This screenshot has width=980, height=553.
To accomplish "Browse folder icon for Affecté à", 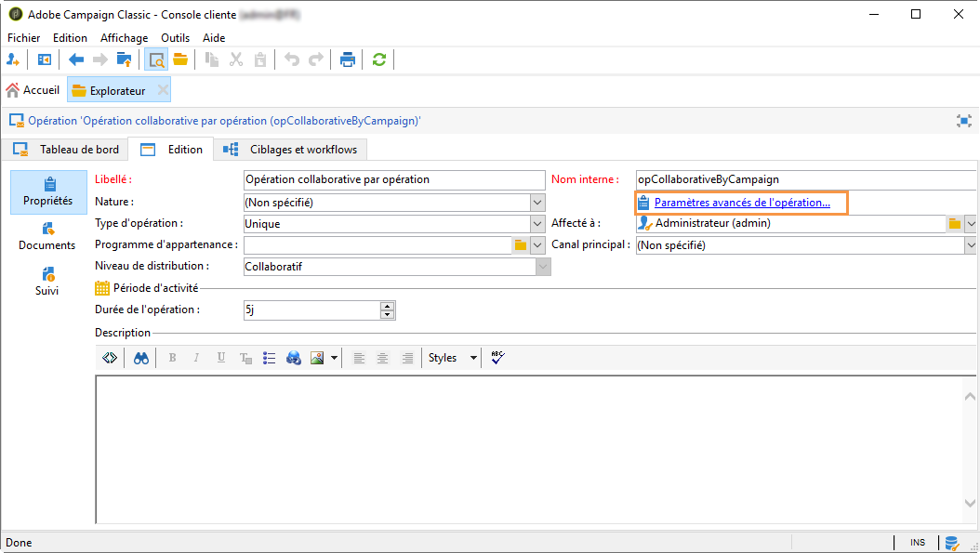I will click(954, 224).
